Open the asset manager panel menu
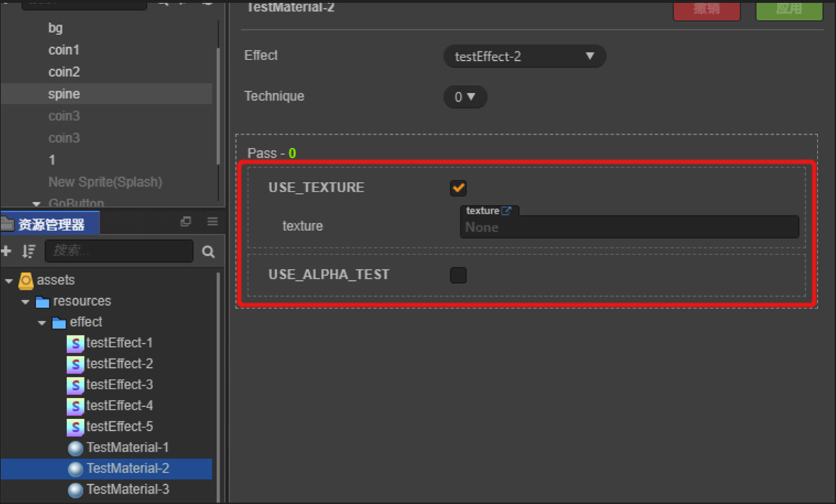 [x=213, y=222]
